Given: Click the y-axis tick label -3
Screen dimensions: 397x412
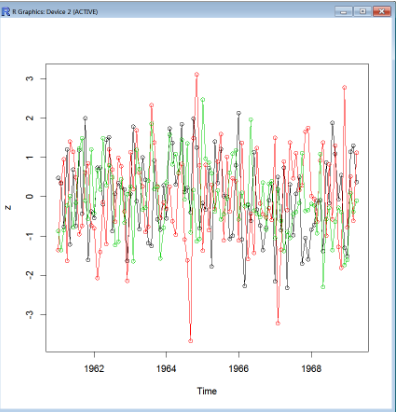Looking at the screenshot, I should 30,314.
